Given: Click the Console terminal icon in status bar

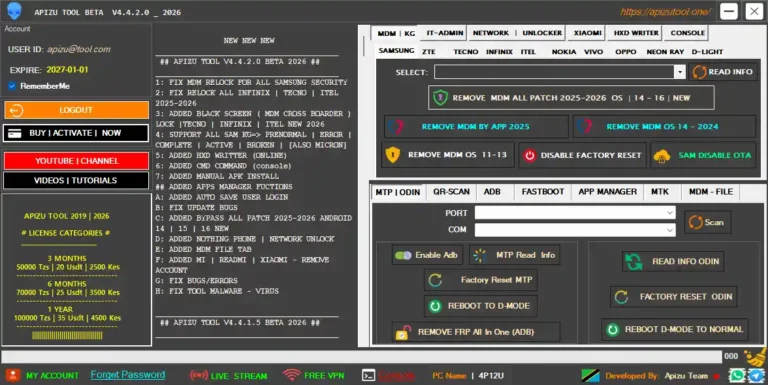Looking at the screenshot, I should [x=368, y=375].
